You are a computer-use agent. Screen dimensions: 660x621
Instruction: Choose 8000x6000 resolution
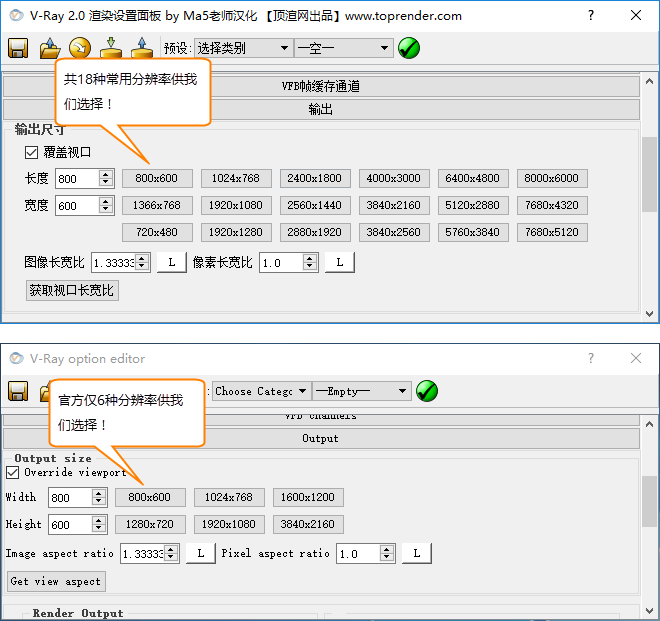point(552,178)
